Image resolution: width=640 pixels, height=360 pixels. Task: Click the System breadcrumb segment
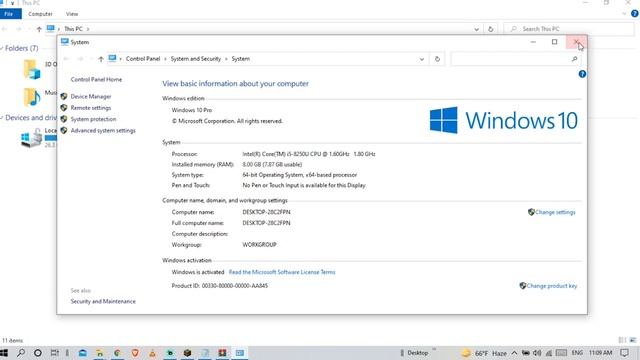240,59
